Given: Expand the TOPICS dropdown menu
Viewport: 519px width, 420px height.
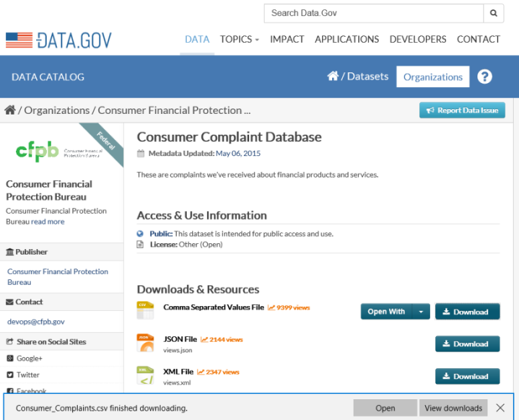Looking at the screenshot, I should (240, 40).
